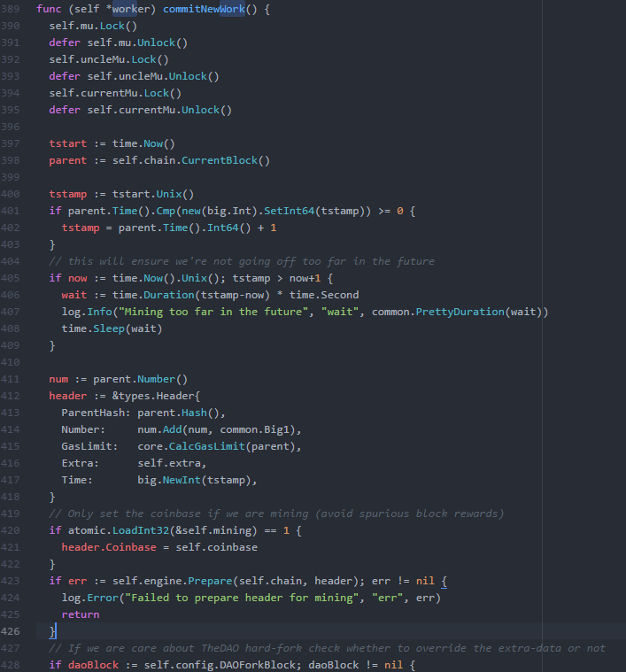Click the underlined opening brace on line 423

(444, 581)
